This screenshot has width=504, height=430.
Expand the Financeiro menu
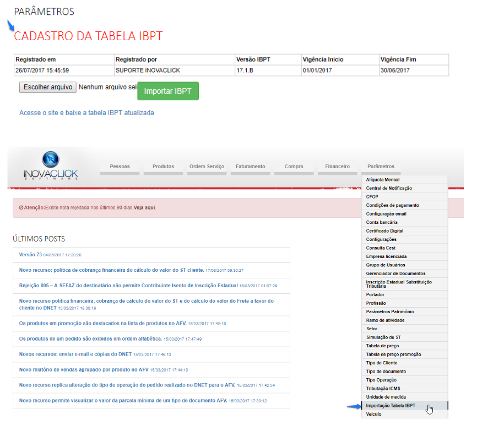(x=337, y=166)
